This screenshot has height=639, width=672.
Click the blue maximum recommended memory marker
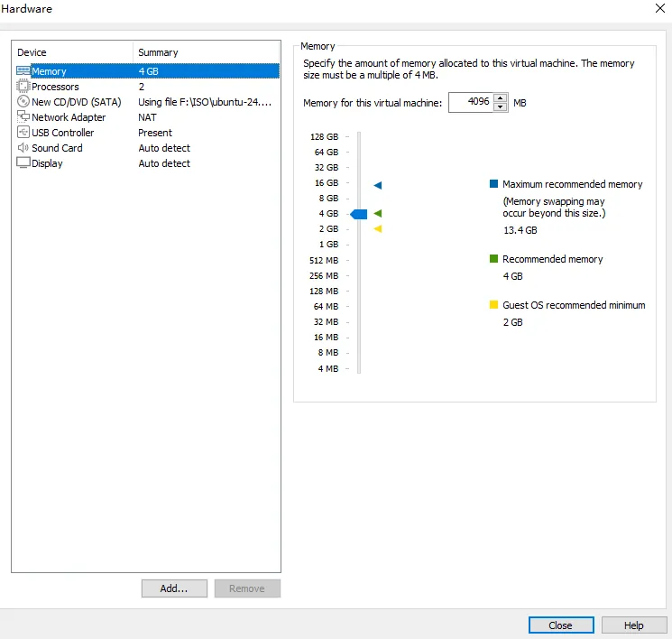coord(378,185)
